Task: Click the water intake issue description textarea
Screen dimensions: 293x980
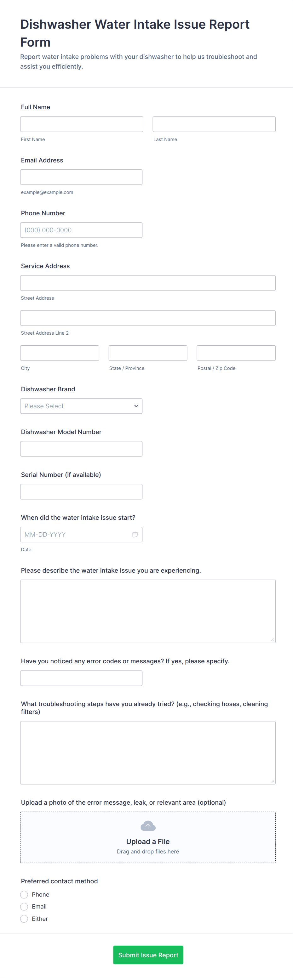Action: point(148,611)
